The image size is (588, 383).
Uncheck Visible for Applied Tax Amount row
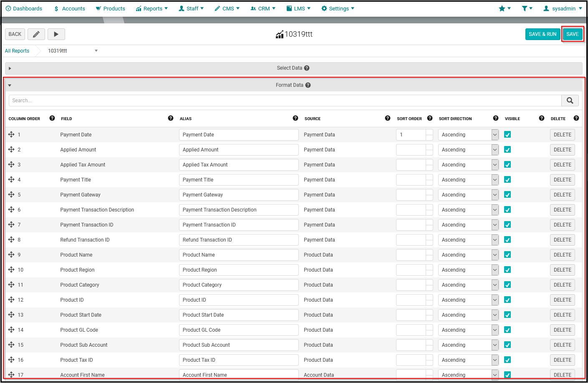(x=507, y=164)
